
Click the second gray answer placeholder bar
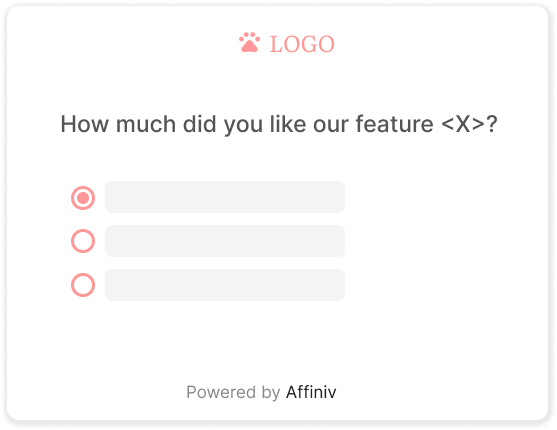pyautogui.click(x=225, y=241)
